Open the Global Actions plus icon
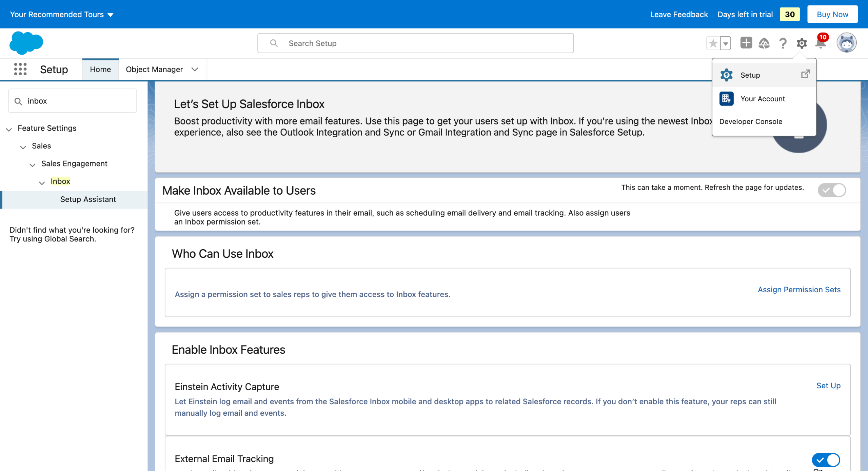Image resolution: width=868 pixels, height=471 pixels. click(x=746, y=43)
